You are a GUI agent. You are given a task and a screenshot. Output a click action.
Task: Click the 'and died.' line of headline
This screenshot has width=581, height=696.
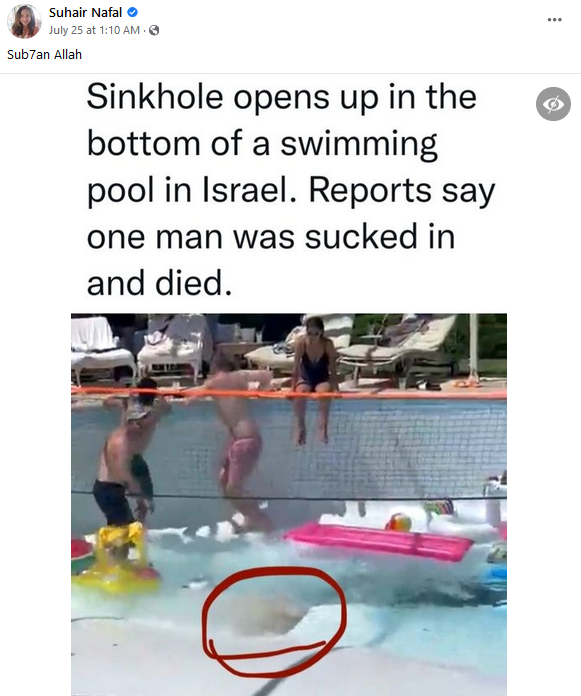[159, 283]
